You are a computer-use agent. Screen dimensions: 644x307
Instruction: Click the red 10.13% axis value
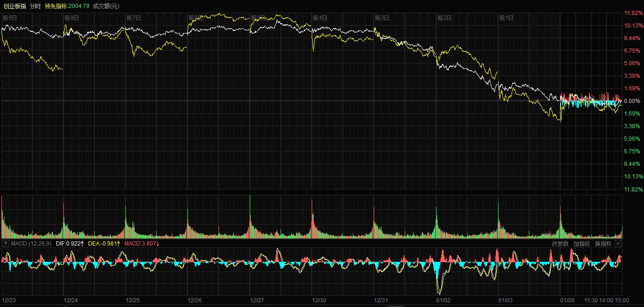pyautogui.click(x=634, y=26)
